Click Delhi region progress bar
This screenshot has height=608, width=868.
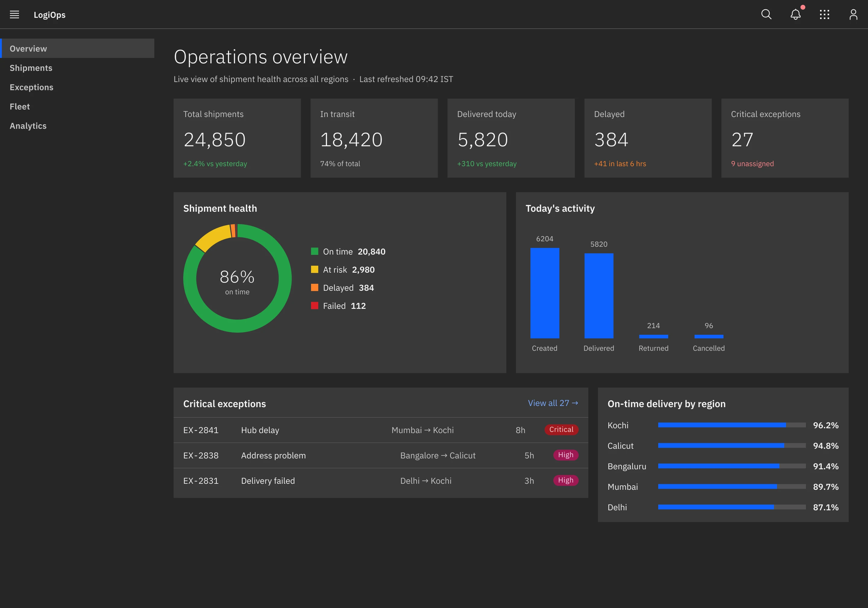732,507
